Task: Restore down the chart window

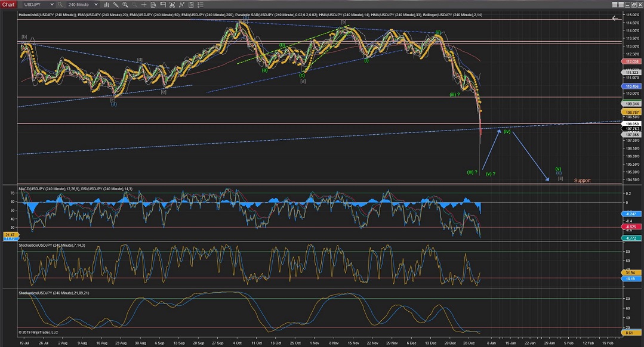Action: [x=634, y=5]
